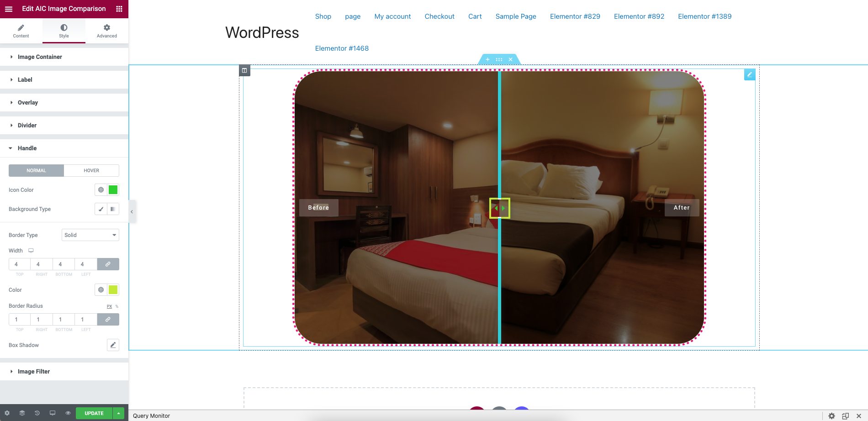Image resolution: width=868 pixels, height=421 pixels.
Task: Collapse the editor panel with side arrow
Action: (x=132, y=212)
